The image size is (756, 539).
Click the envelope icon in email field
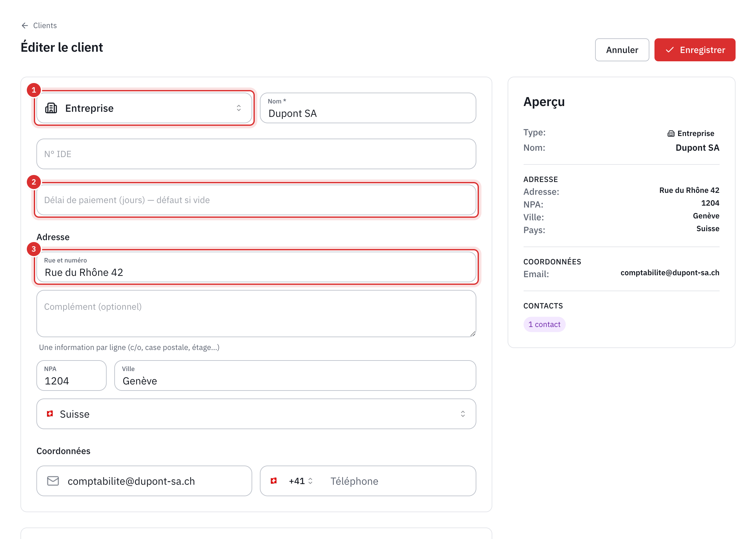[x=53, y=481]
